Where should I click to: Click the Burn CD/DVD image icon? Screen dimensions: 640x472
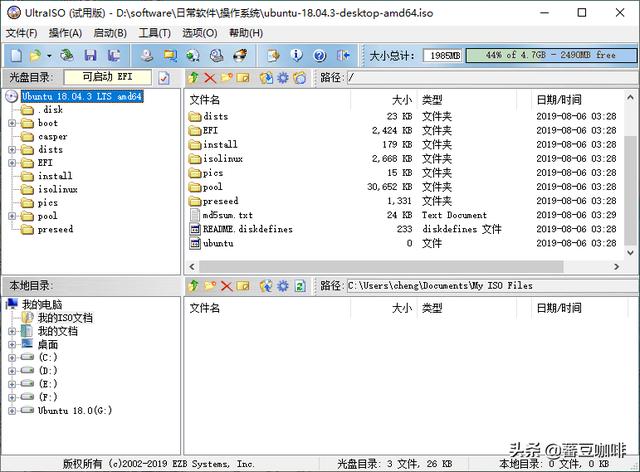[x=240, y=55]
